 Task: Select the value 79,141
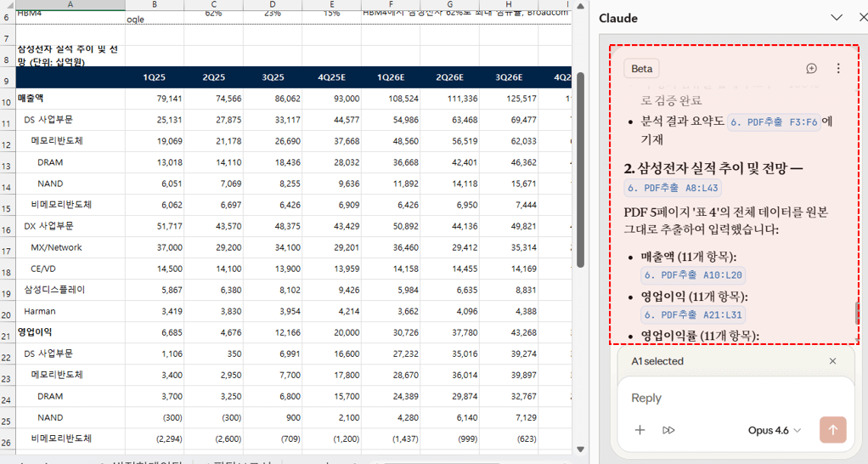[155, 99]
